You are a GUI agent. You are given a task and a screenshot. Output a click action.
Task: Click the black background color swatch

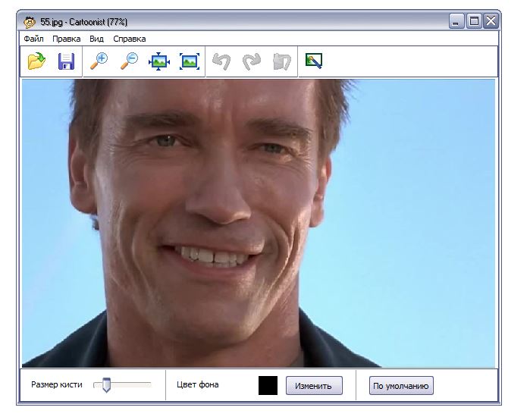268,386
